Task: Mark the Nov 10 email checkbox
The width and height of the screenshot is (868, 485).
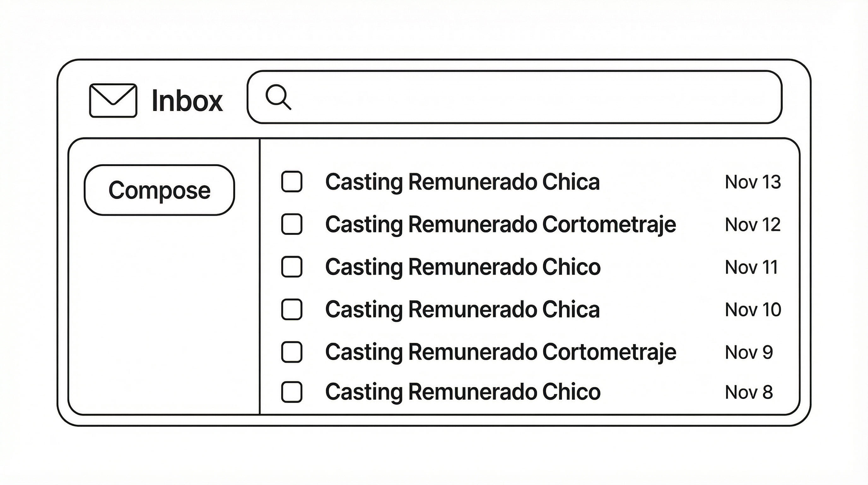Action: (x=291, y=309)
